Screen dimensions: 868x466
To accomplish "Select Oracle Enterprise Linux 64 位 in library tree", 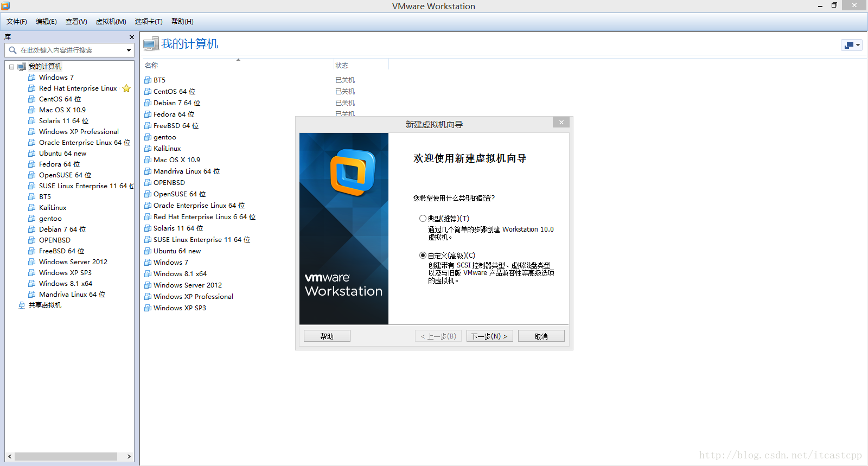I will click(85, 143).
